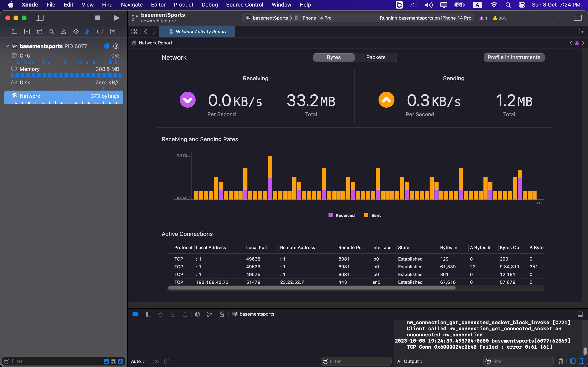Click the find navigator magnifier icon
This screenshot has width=588, height=367.
pos(51,32)
